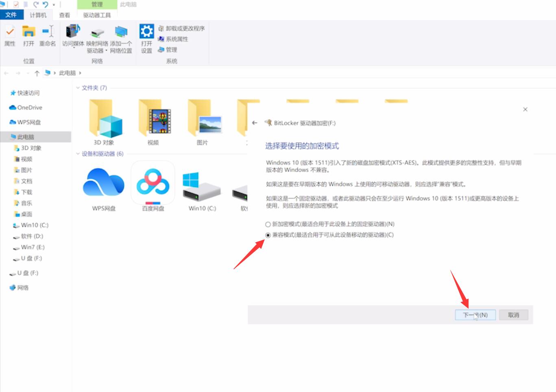Open the recent locations dropdown in navigation
Screen dimensions: 556x392
tap(28, 73)
